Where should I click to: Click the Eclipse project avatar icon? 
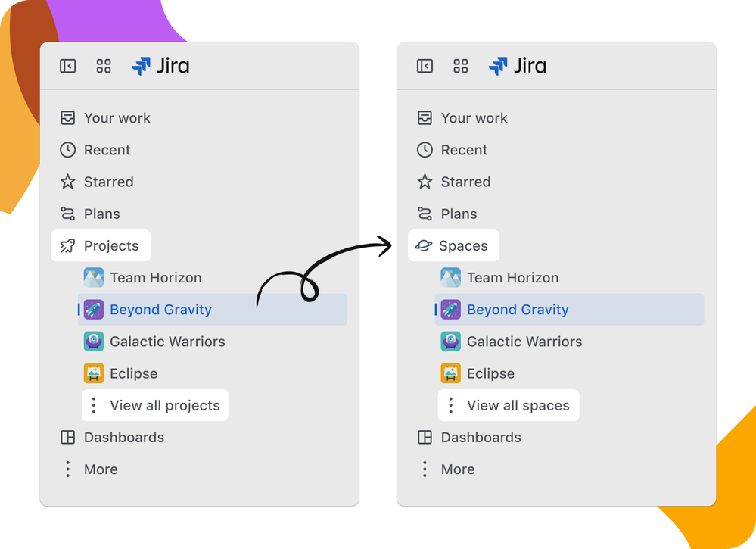93,373
